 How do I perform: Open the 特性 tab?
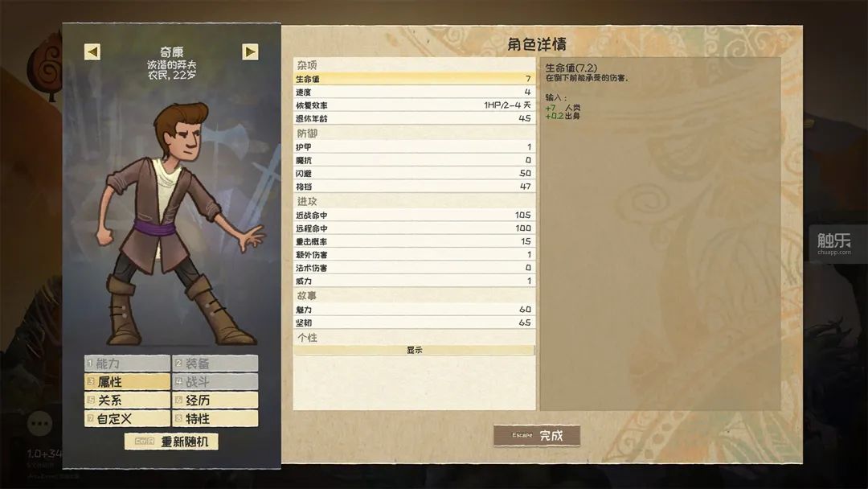(x=215, y=418)
